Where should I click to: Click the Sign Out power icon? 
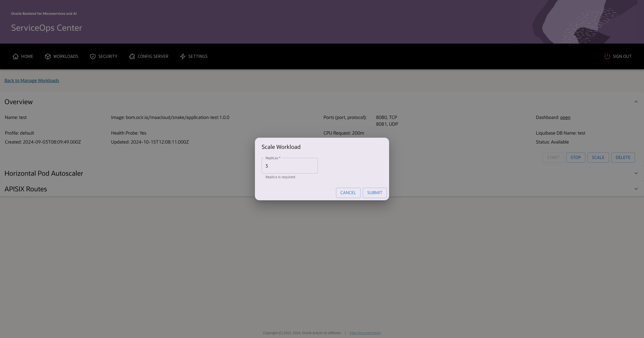click(607, 56)
